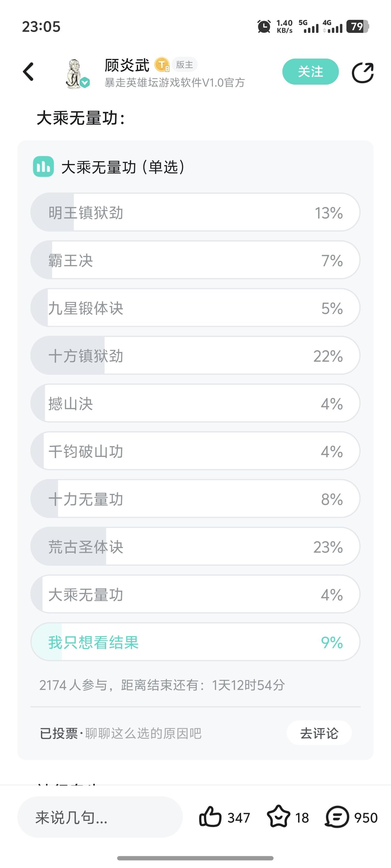Follow the author with 关注 button
The image size is (391, 868).
310,72
